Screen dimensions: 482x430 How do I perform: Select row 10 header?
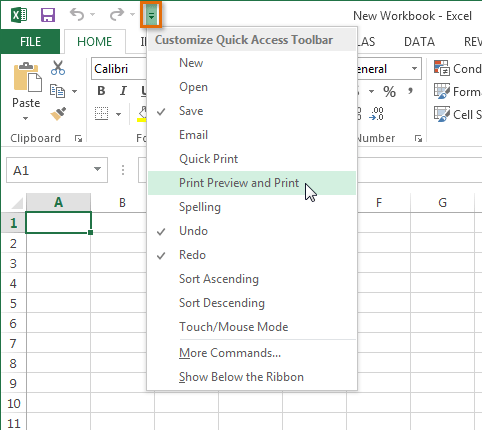click(x=13, y=403)
